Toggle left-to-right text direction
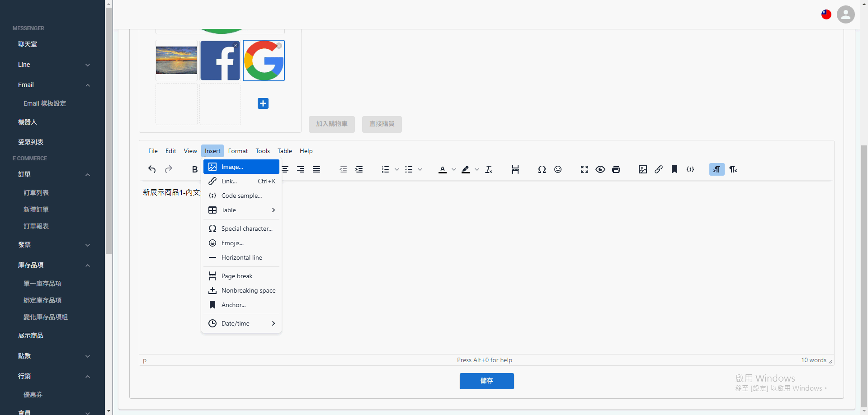 click(717, 169)
